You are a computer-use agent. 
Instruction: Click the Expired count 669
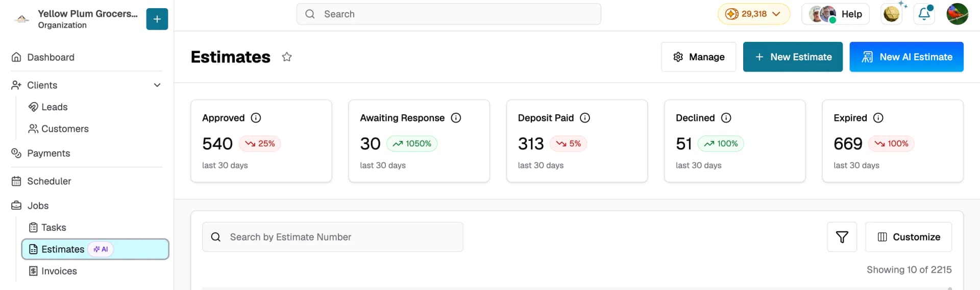coord(848,143)
